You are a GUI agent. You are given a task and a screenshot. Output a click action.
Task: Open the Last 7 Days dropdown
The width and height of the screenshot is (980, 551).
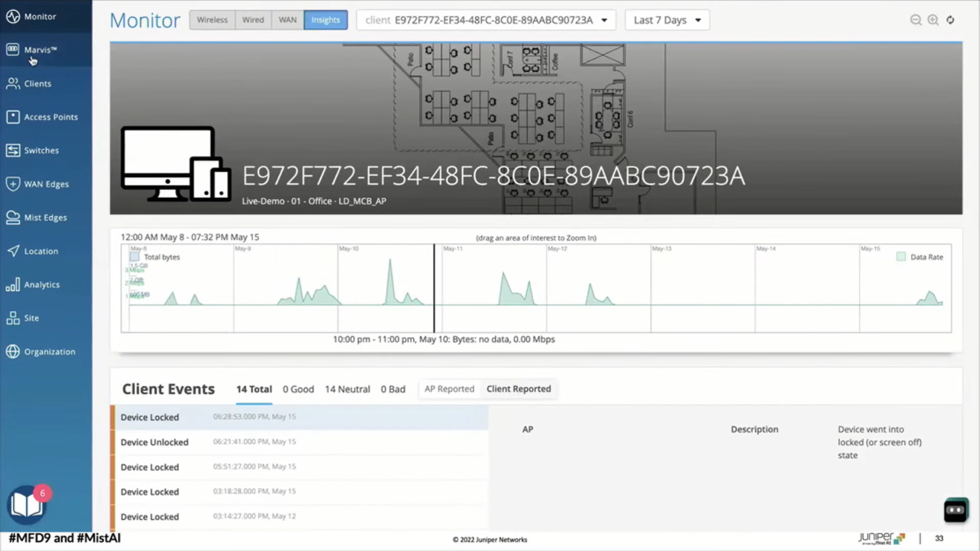[667, 20]
